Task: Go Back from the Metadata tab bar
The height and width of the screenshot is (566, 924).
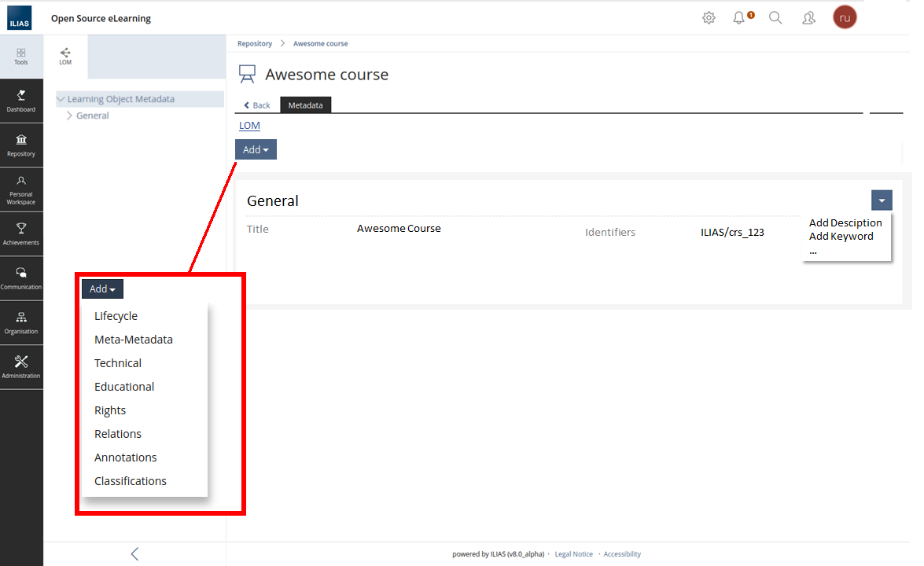Action: coord(257,105)
